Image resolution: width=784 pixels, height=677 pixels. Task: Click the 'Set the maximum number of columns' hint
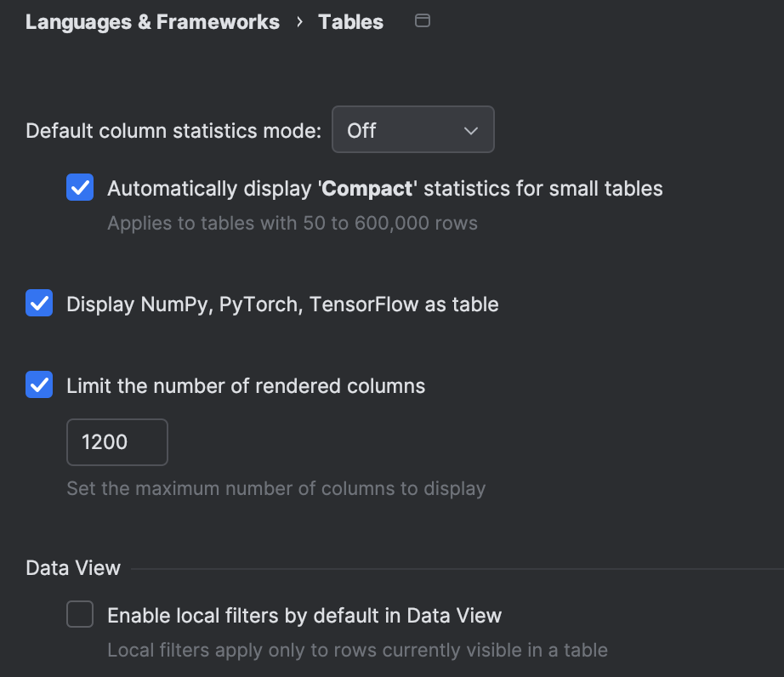pos(275,488)
